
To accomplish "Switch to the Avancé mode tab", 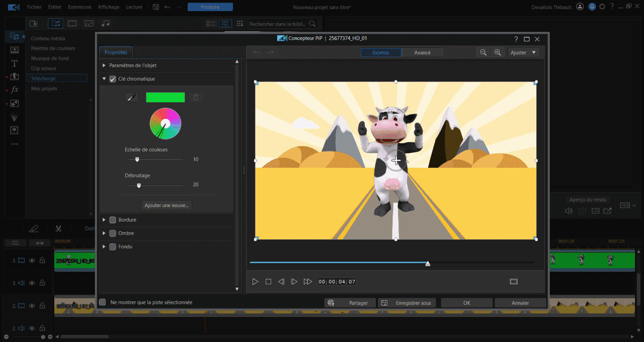I will pyautogui.click(x=422, y=52).
